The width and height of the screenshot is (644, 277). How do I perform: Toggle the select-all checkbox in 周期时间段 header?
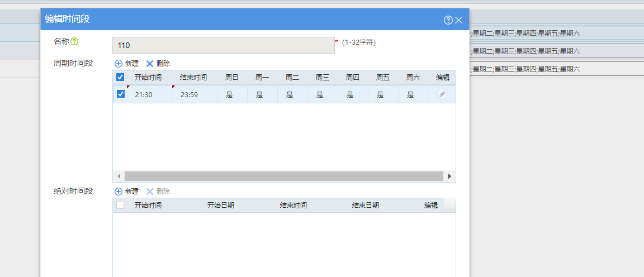(120, 77)
